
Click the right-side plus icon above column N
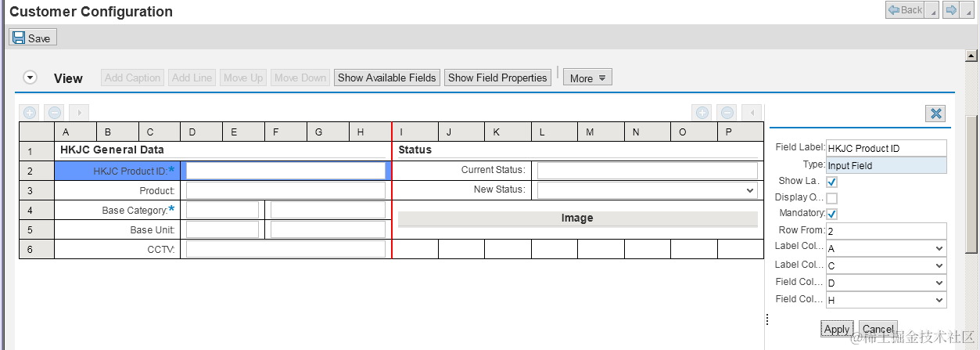(702, 112)
